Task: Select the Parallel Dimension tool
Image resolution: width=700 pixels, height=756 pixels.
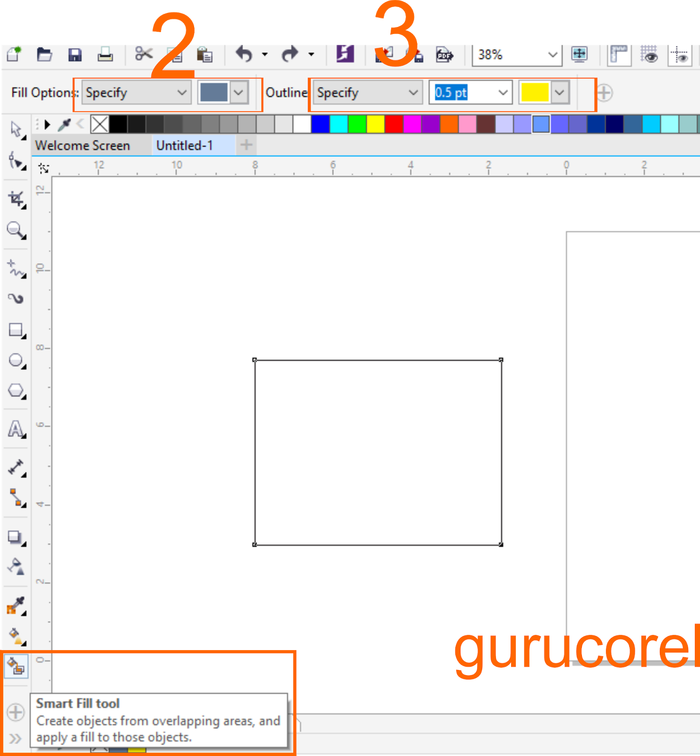Action: click(17, 468)
